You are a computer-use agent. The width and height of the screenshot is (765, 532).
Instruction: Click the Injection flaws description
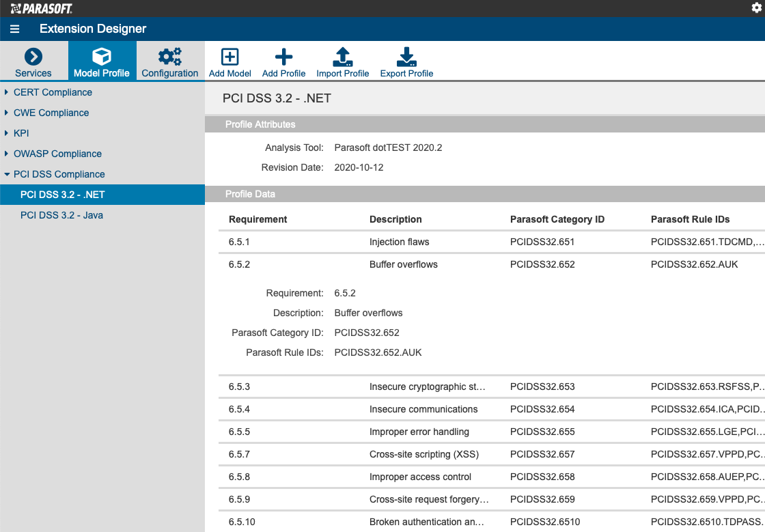pyautogui.click(x=399, y=242)
